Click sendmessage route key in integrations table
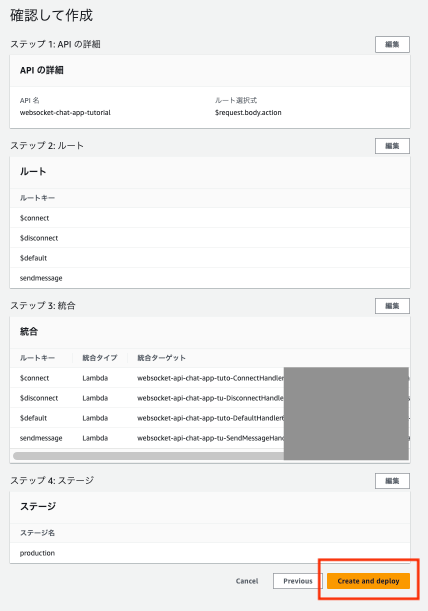This screenshot has width=428, height=611. [41, 438]
